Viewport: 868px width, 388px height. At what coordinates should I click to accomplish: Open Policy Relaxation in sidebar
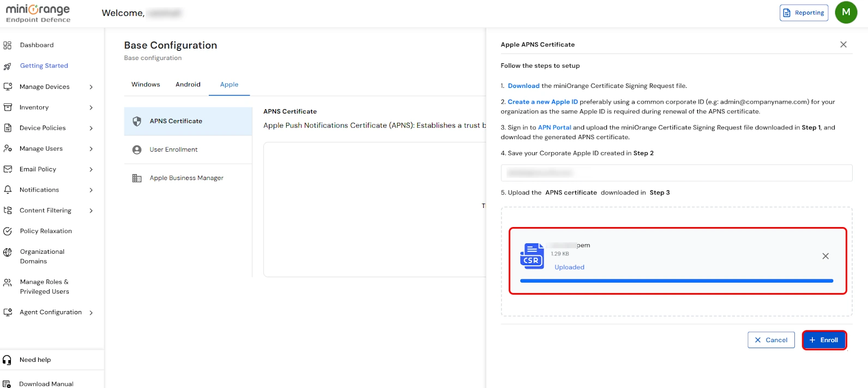46,231
